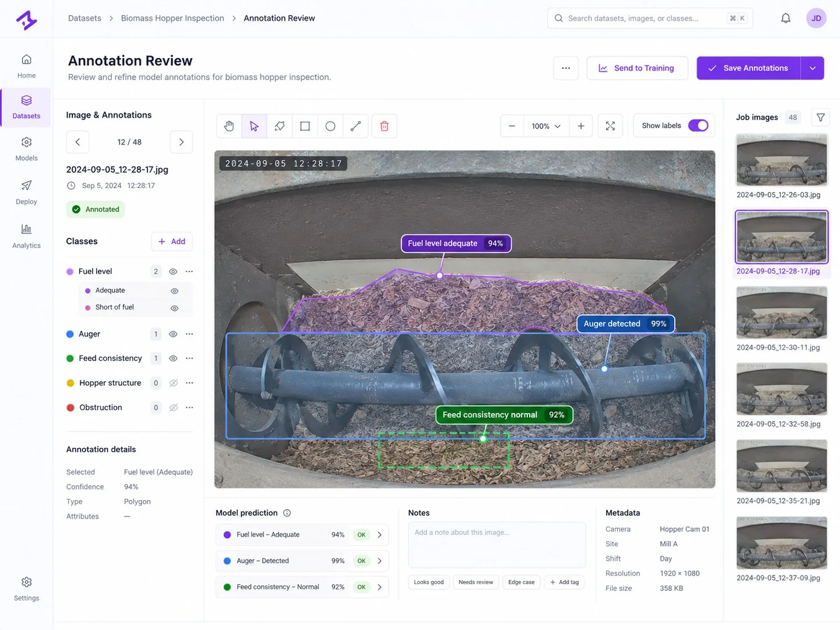Go to the previous image
Viewport: 840px width, 630px height.
78,142
